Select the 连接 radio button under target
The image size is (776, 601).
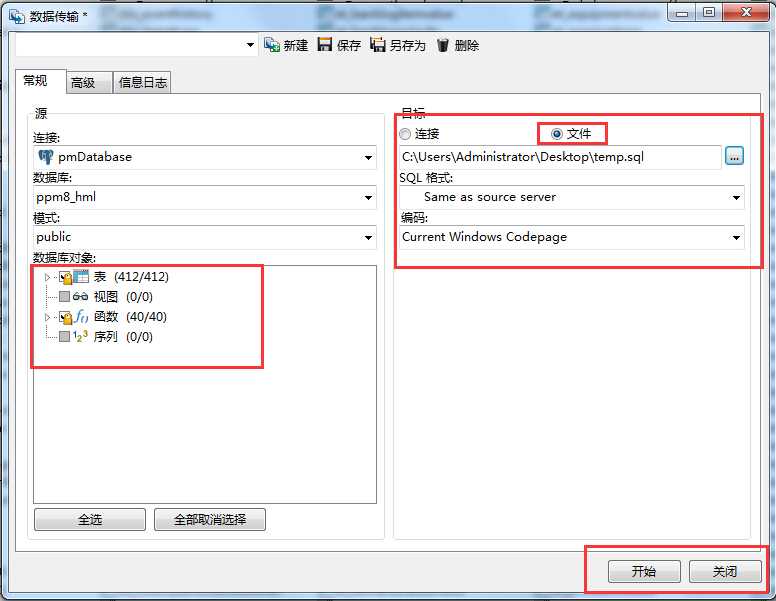[x=405, y=134]
